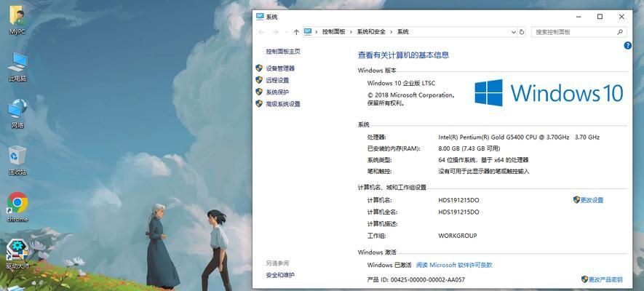This screenshot has width=644, height=291.
Task: Expand the chevron after 系统和安全 in breadcrumb
Action: pos(391,32)
